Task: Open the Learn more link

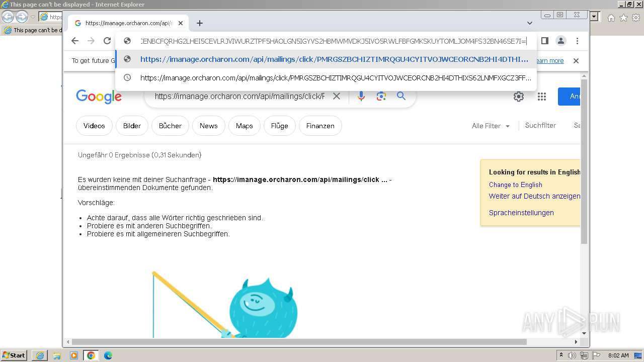Action: click(549, 61)
